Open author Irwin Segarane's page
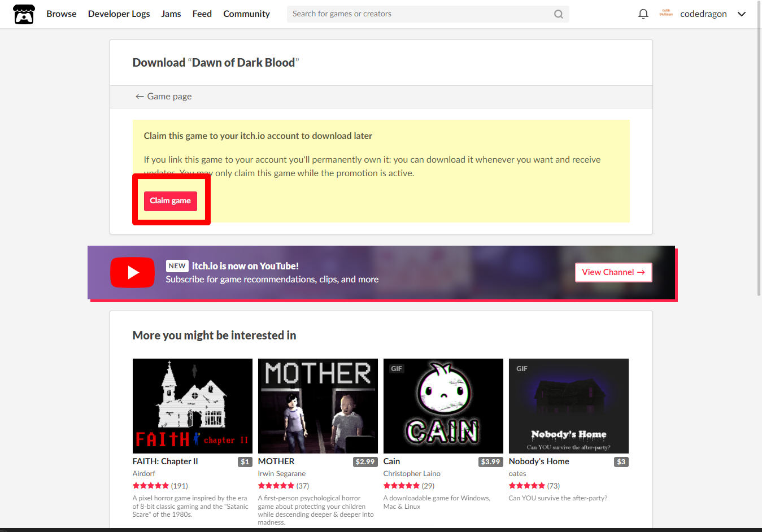Screen dimensions: 762x532 pos(281,474)
